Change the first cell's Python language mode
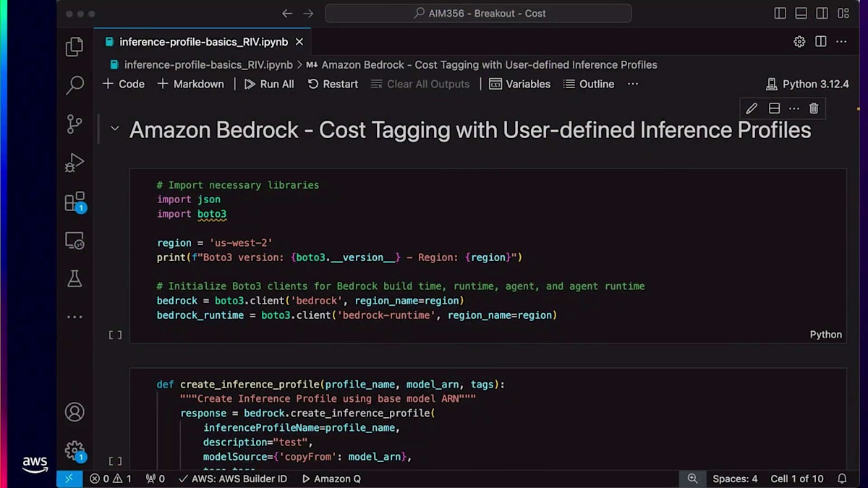 tap(825, 335)
